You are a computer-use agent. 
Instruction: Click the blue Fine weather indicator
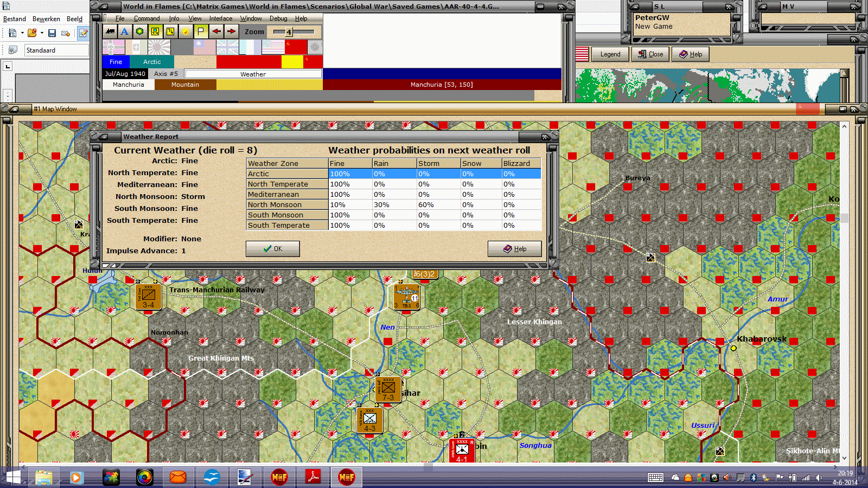(116, 62)
